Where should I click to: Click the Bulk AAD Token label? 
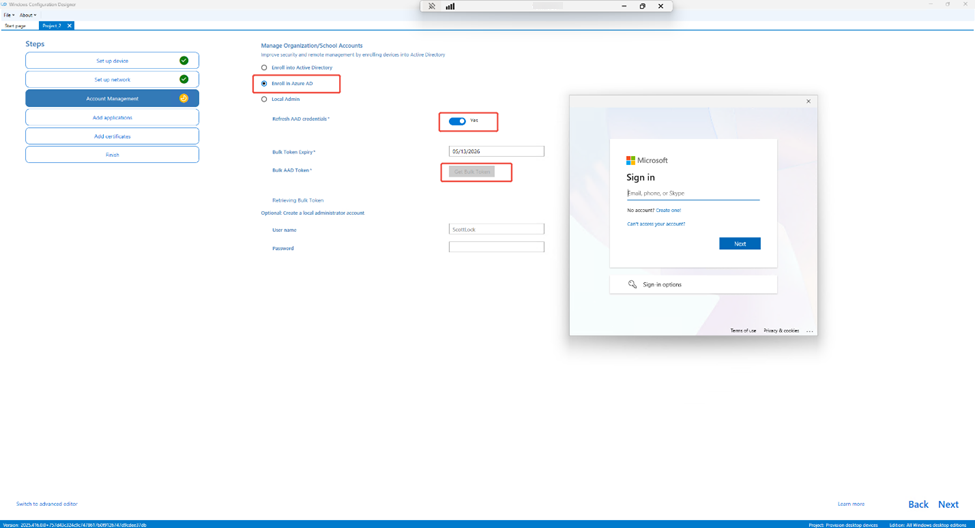tap(292, 170)
